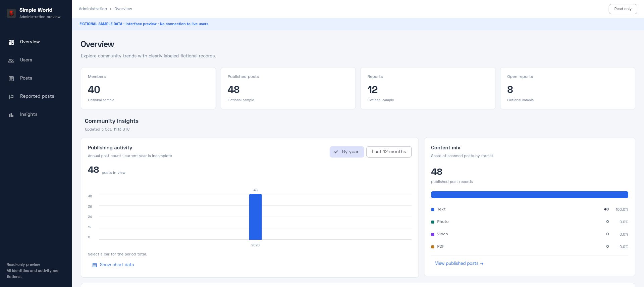
Task: Select the 2026 bar in publishing chart
Action: pos(255,217)
